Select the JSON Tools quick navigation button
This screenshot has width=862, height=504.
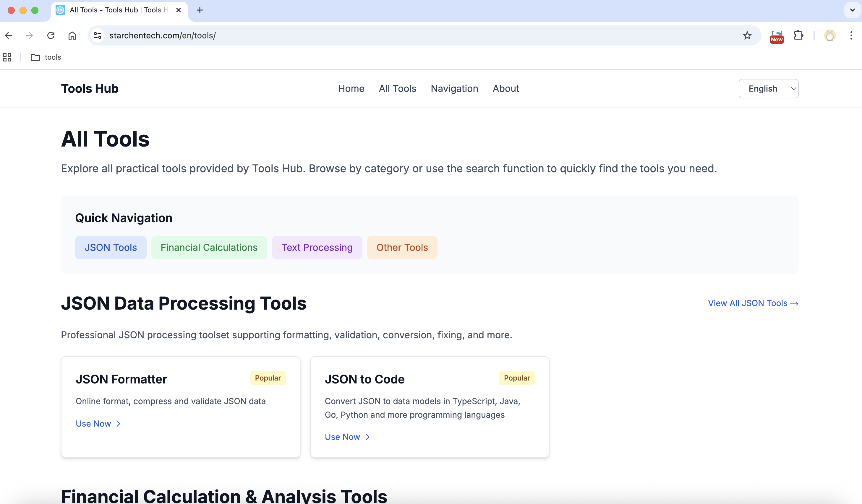111,247
